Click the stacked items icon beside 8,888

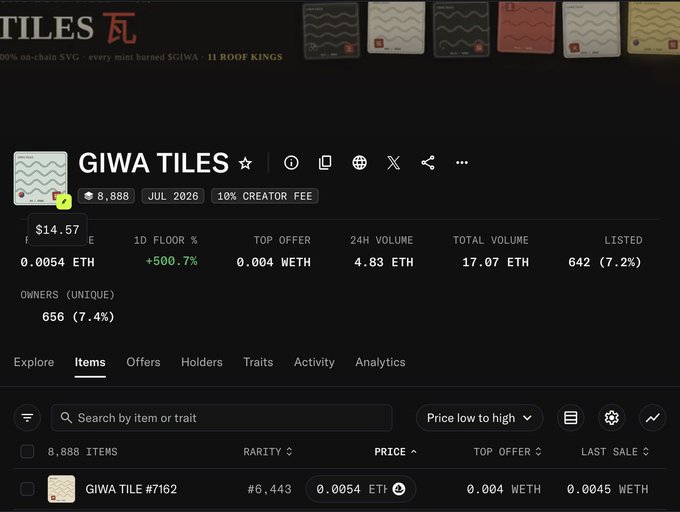[89, 196]
